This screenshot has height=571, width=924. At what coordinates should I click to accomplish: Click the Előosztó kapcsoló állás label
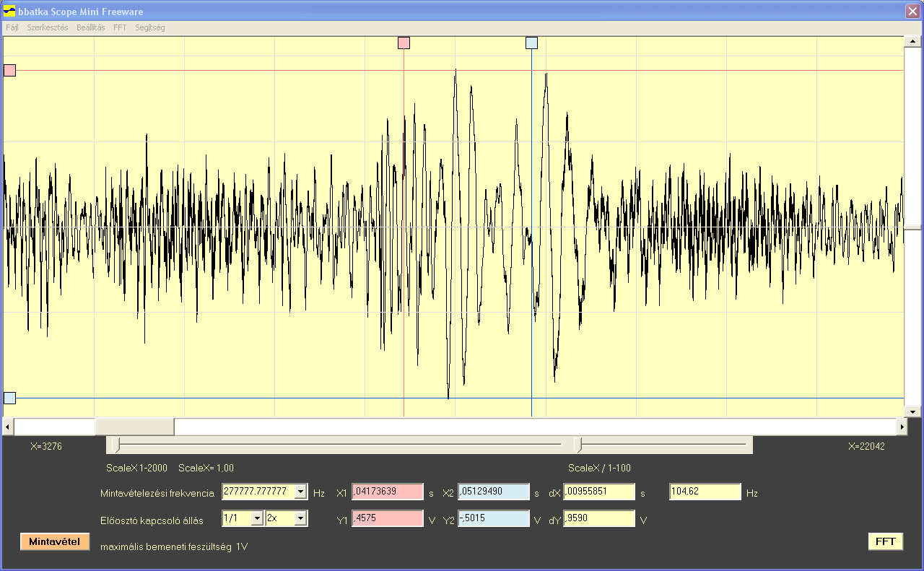click(x=152, y=520)
